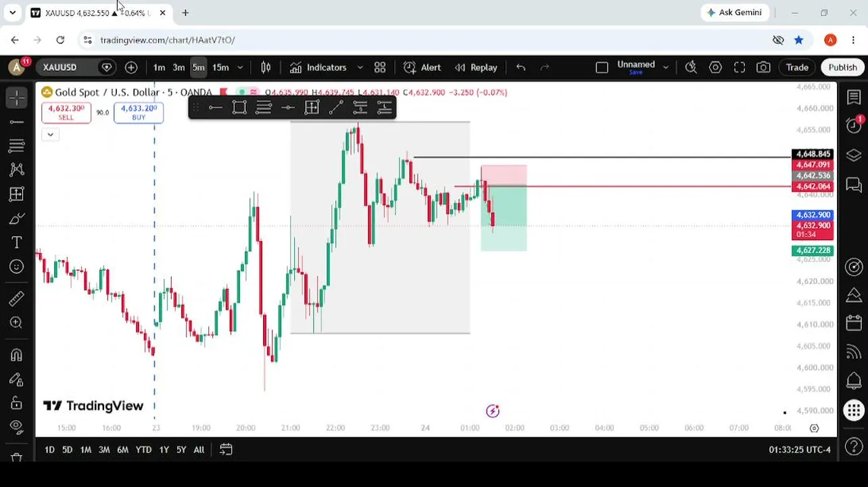
Task: Open XAUUSD symbol search
Action: [x=60, y=67]
